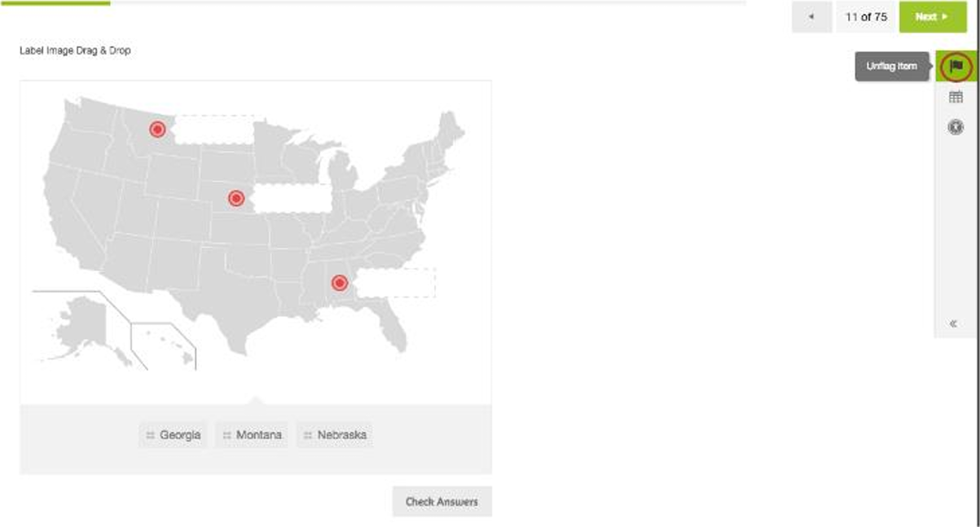
Task: Click the middle dashed drop zone
Action: click(x=292, y=198)
